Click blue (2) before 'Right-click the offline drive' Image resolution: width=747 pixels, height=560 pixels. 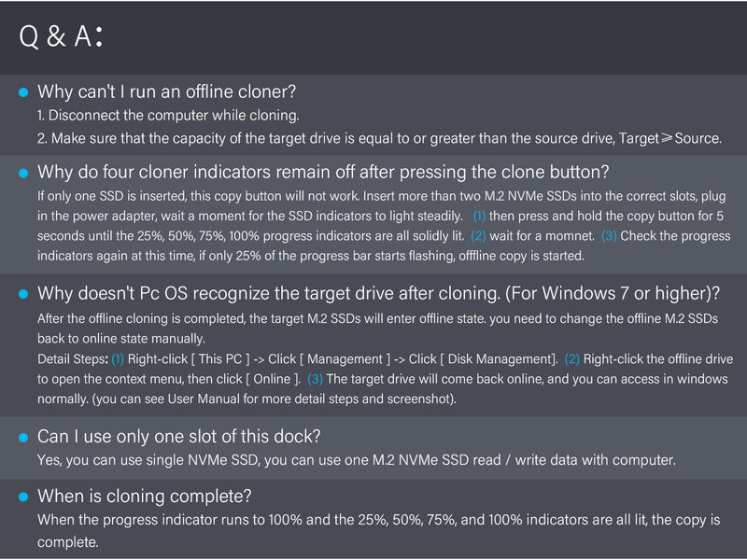point(572,359)
